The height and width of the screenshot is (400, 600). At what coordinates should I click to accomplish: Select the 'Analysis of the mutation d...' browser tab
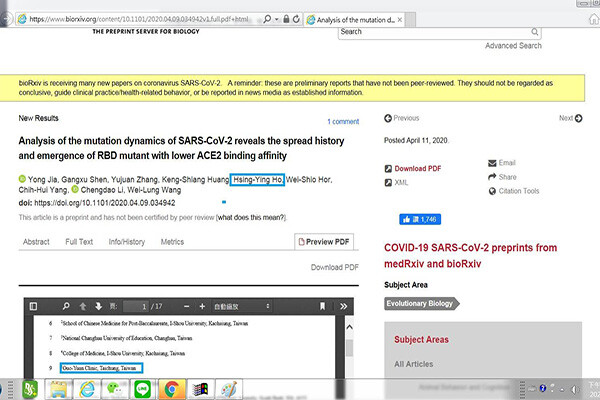click(x=355, y=20)
